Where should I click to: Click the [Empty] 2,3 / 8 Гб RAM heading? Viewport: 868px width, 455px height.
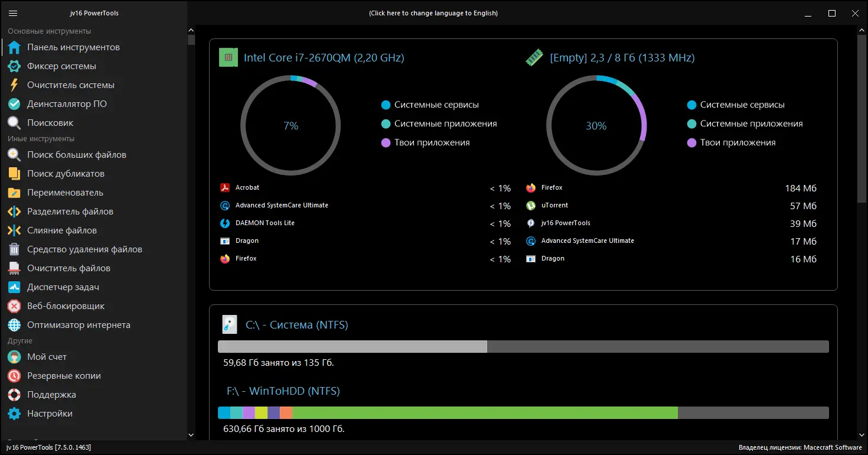(x=622, y=58)
